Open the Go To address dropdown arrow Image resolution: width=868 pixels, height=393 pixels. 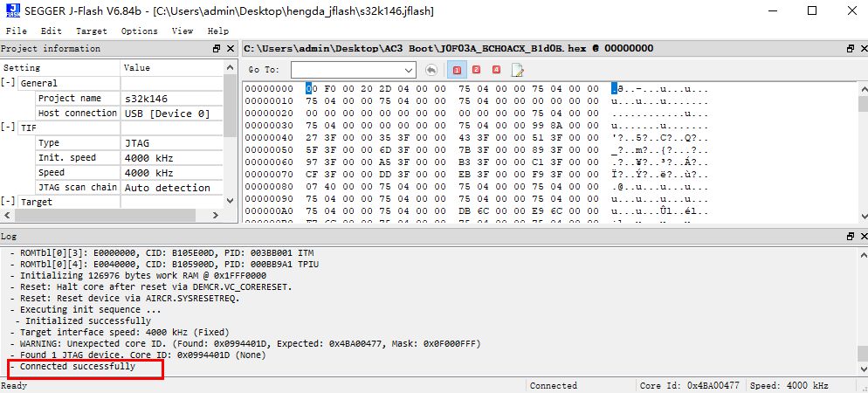pyautogui.click(x=410, y=70)
